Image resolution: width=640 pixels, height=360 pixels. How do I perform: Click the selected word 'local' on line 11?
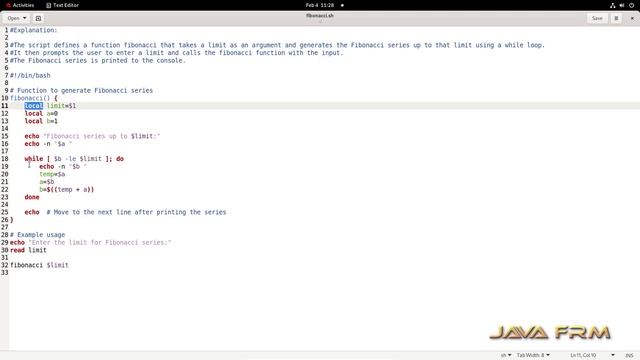click(x=33, y=106)
